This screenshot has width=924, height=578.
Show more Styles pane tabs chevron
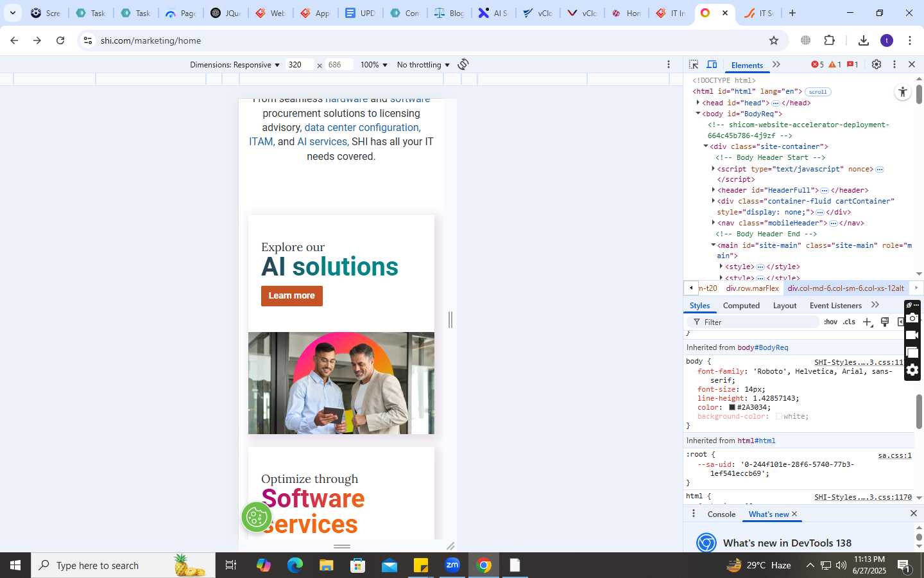click(x=875, y=305)
